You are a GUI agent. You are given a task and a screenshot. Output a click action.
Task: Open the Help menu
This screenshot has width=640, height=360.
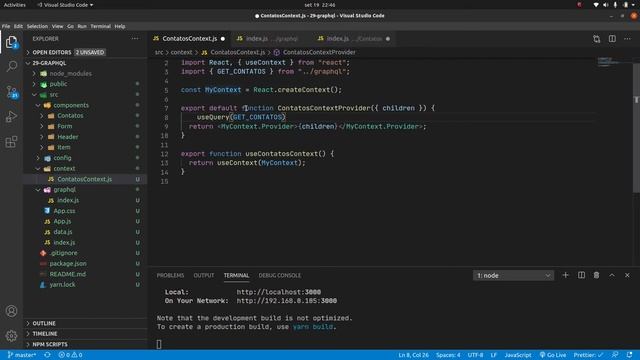point(120,26)
